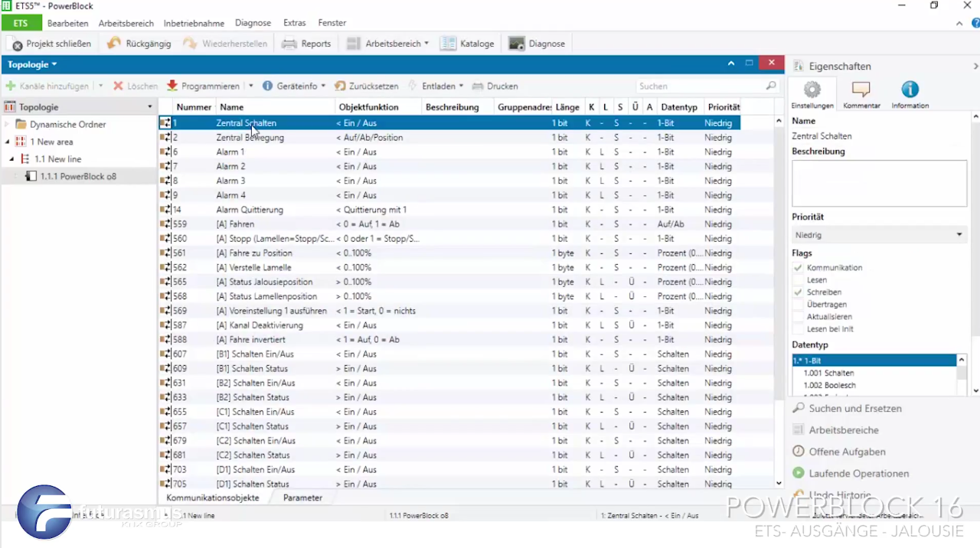
Task: Open Suchen und Ersetzen panel
Action: [854, 409]
